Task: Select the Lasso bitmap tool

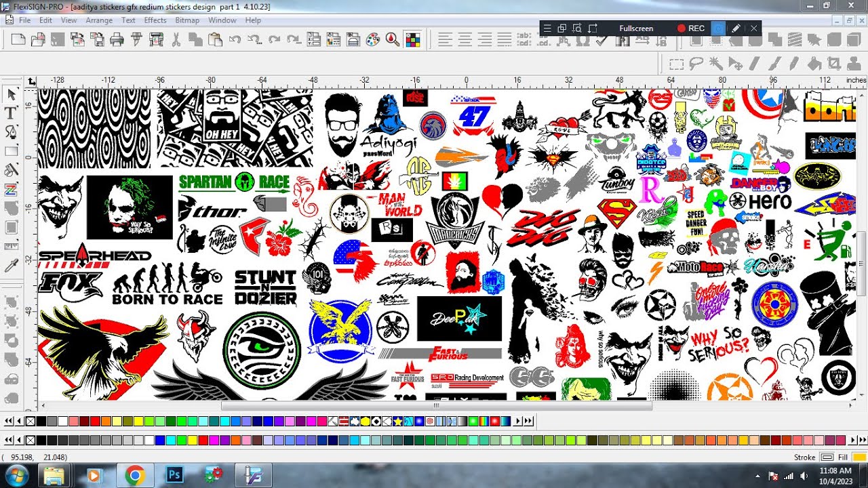Action: 696,64
